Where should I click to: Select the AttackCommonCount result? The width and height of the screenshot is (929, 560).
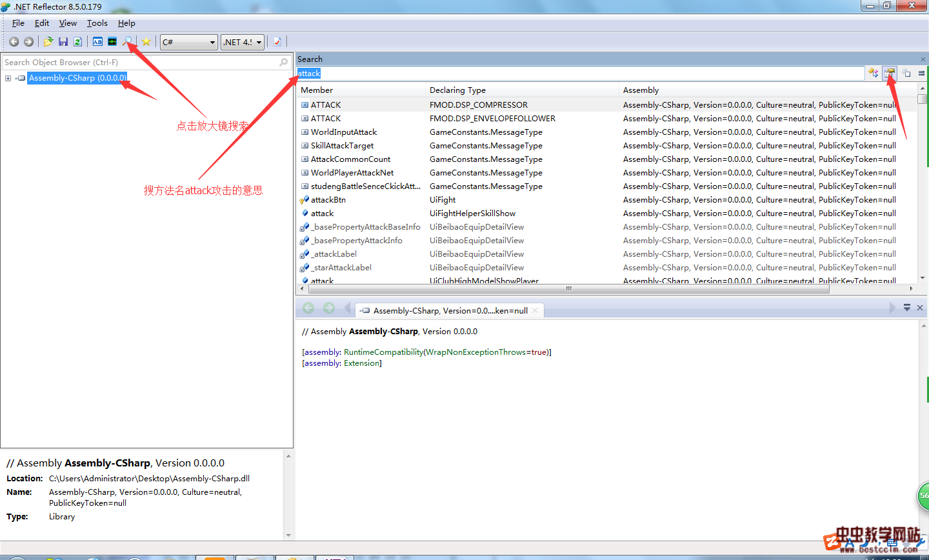pyautogui.click(x=350, y=159)
